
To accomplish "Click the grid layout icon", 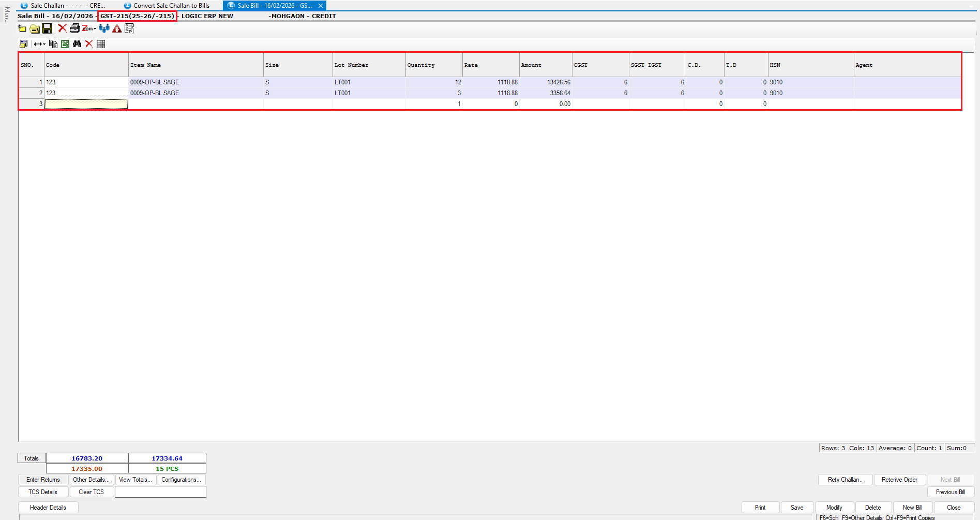I will [x=101, y=44].
